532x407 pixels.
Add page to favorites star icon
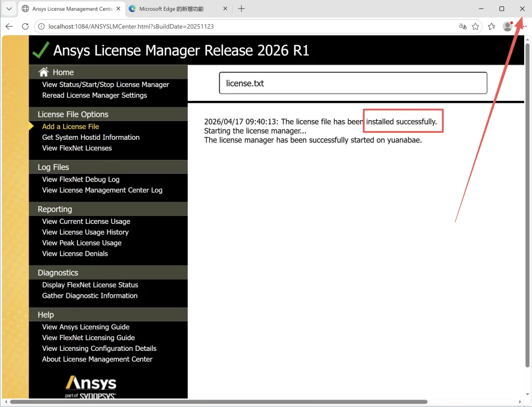click(475, 27)
